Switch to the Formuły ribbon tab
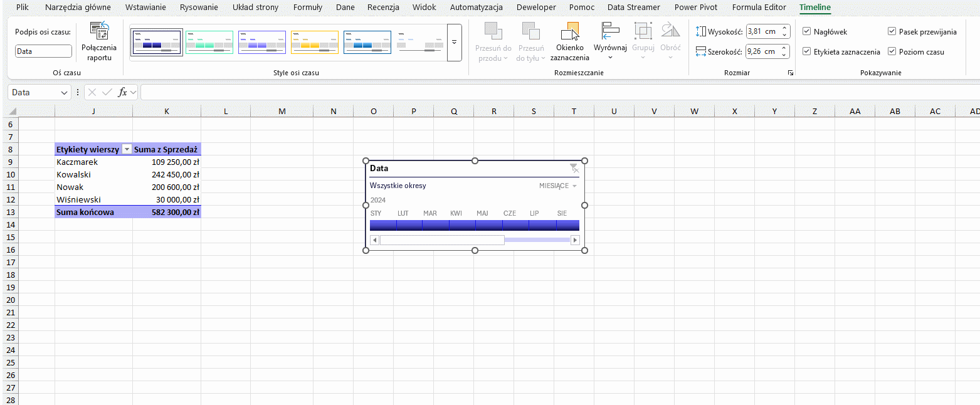This screenshot has height=405, width=980. 308,8
